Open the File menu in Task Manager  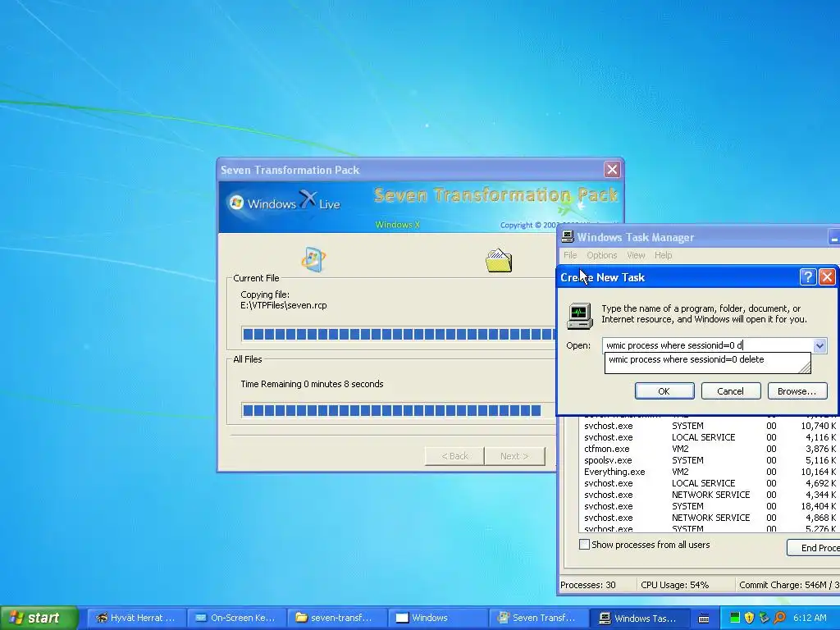click(x=570, y=255)
